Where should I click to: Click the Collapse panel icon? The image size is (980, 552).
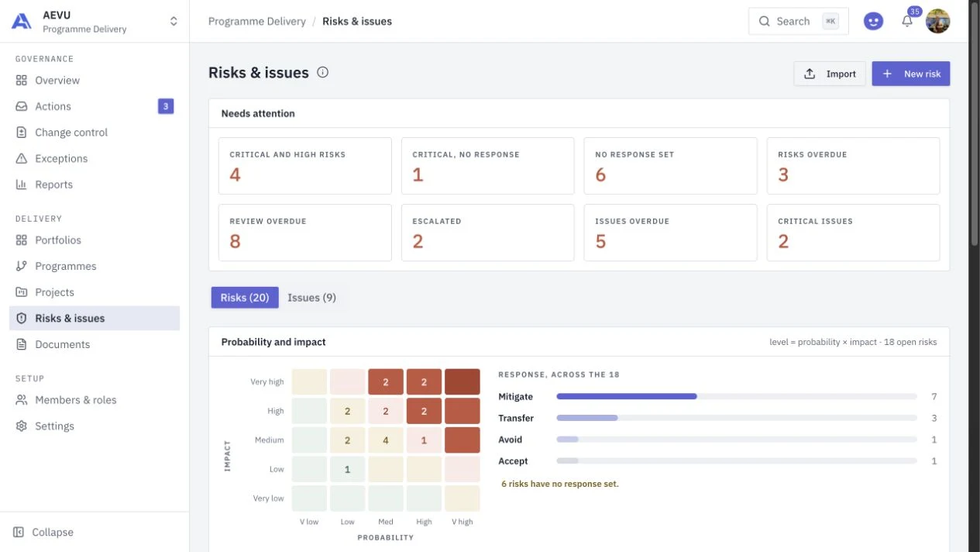coord(19,533)
